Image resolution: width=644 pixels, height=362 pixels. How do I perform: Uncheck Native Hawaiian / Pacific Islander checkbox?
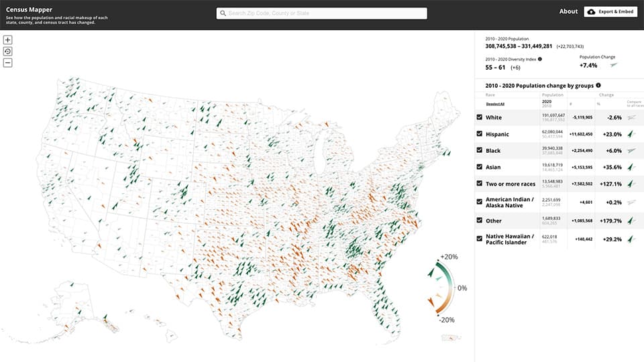click(479, 238)
